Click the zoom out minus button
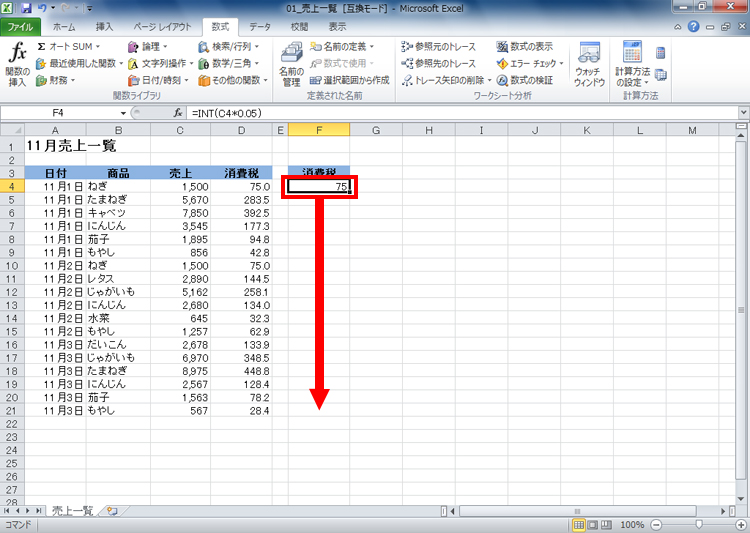 (657, 525)
